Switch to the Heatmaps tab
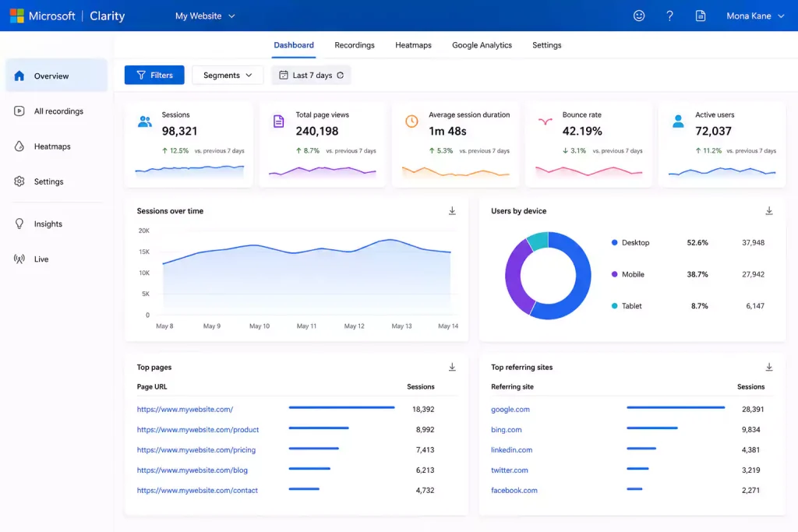Screen dimensions: 798x532 [413, 44]
